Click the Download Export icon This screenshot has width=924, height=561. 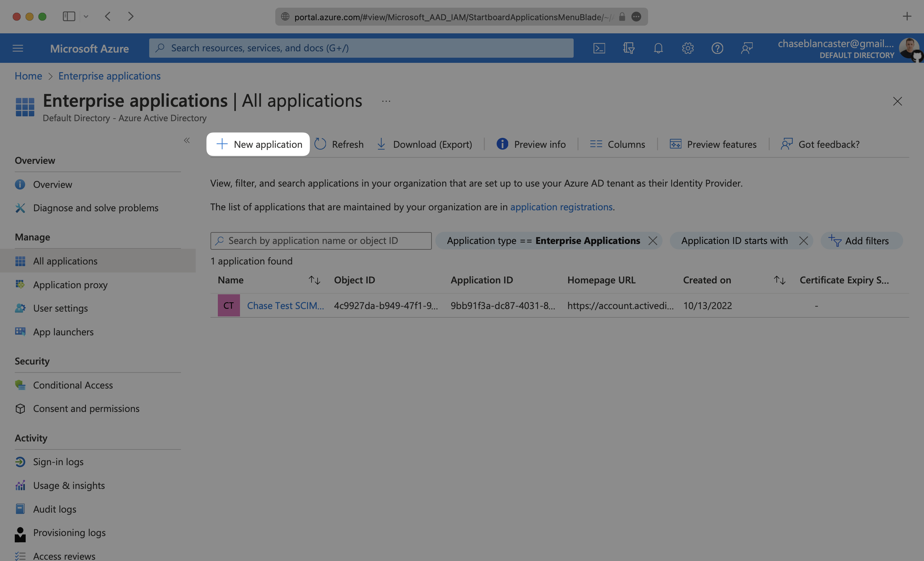click(381, 144)
